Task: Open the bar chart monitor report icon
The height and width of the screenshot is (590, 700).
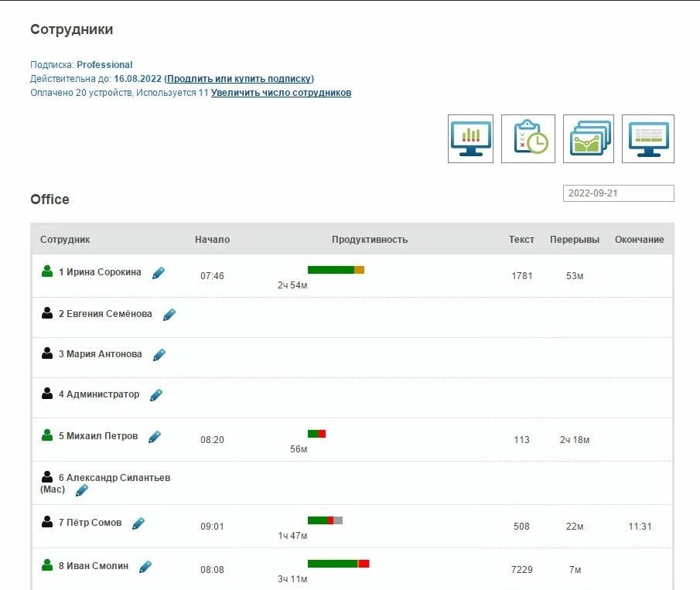Action: (470, 139)
